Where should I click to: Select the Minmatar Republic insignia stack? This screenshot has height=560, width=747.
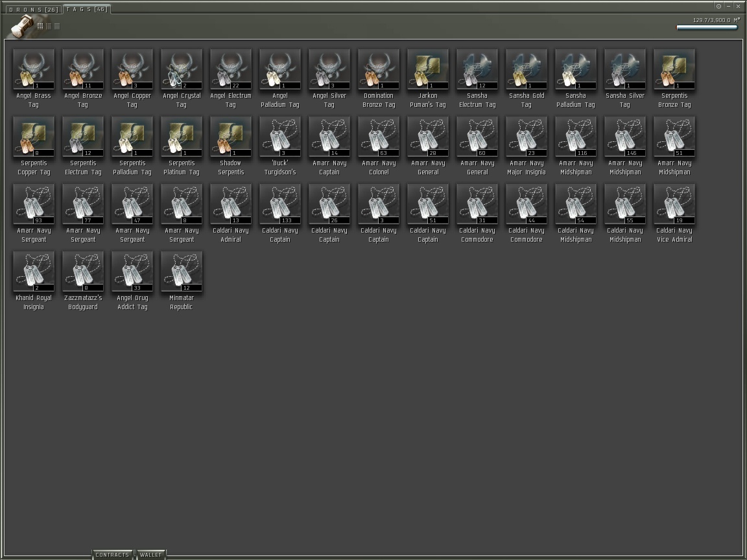pos(182,272)
